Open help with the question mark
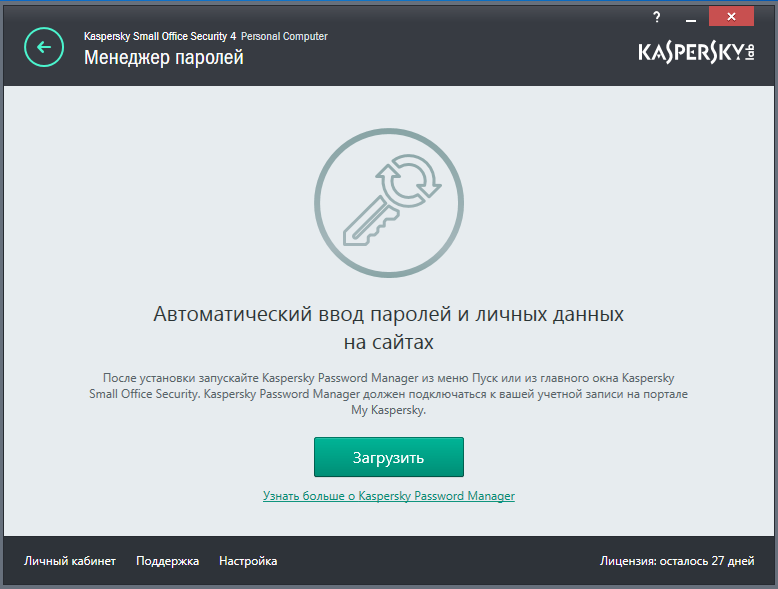This screenshot has height=589, width=778. click(x=656, y=17)
